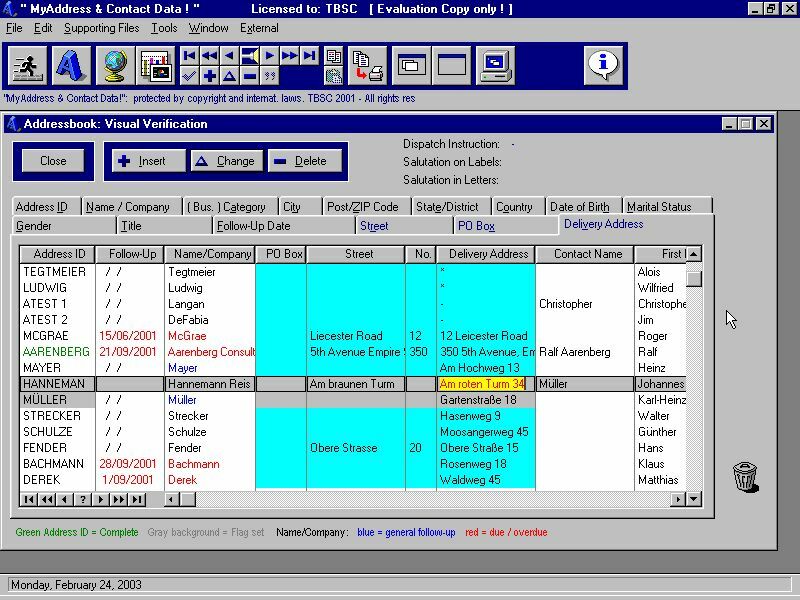Jump to last row using grid navigator
The width and height of the screenshot is (800, 600).
pyautogui.click(x=137, y=499)
